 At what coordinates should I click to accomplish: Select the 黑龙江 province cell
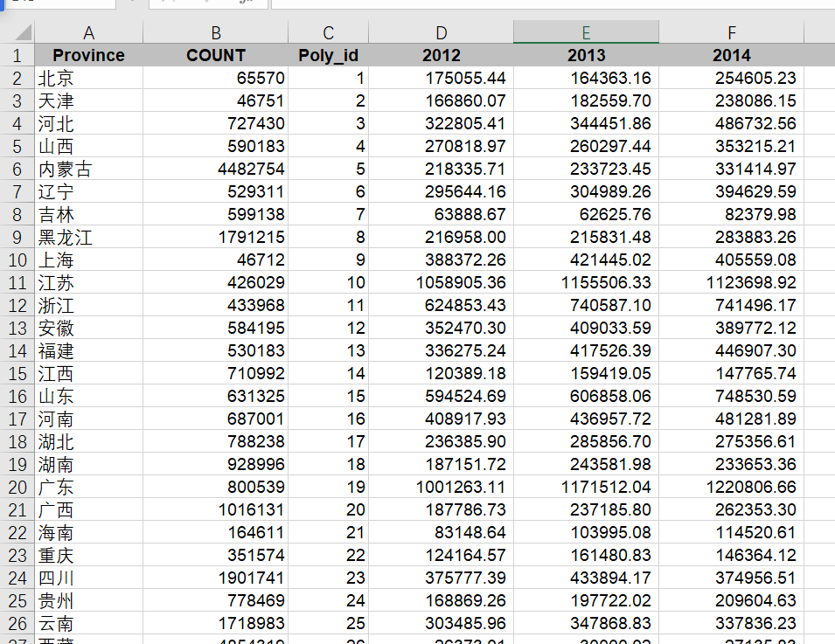[x=89, y=238]
